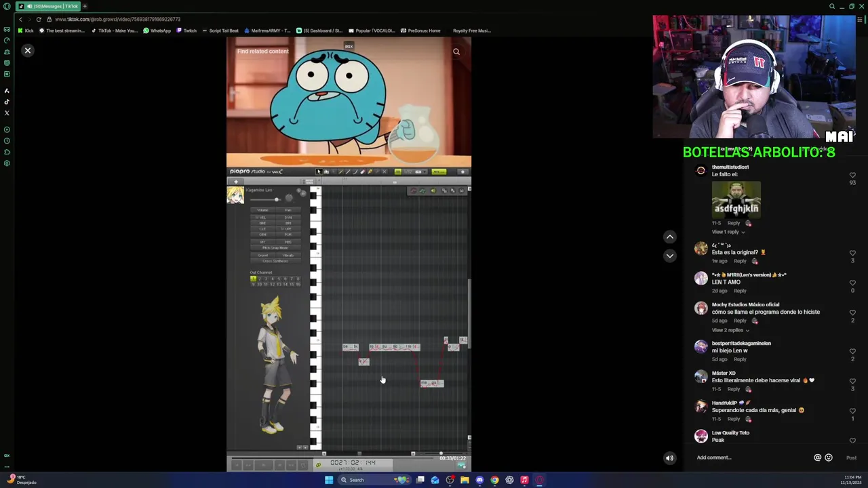Open the weather widget on the taskbar
Image resolution: width=868 pixels, height=488 pixels.
tap(20, 480)
